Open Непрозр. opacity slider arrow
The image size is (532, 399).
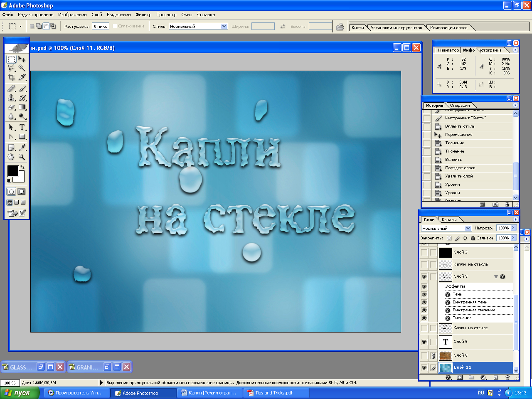pyautogui.click(x=513, y=228)
